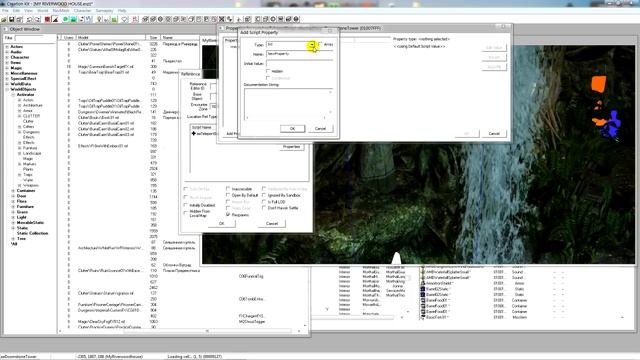Expand the Miscellaneous tree node
The height and width of the screenshot is (360, 640).
pos(7,73)
